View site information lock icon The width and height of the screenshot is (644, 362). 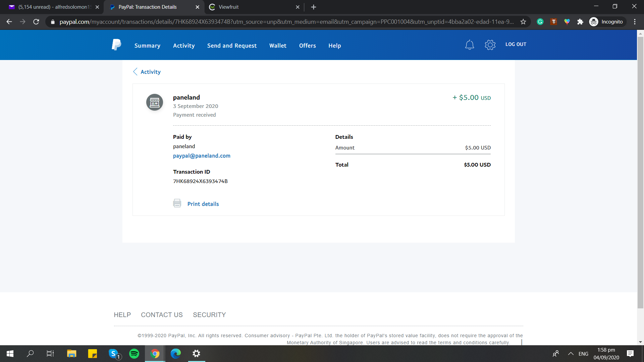pyautogui.click(x=53, y=22)
